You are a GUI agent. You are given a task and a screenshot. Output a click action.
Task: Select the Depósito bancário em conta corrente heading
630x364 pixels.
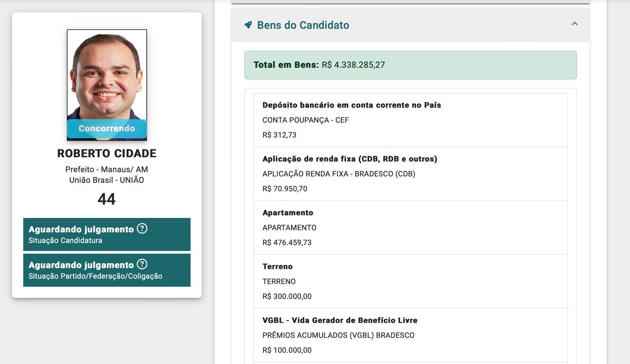click(352, 105)
